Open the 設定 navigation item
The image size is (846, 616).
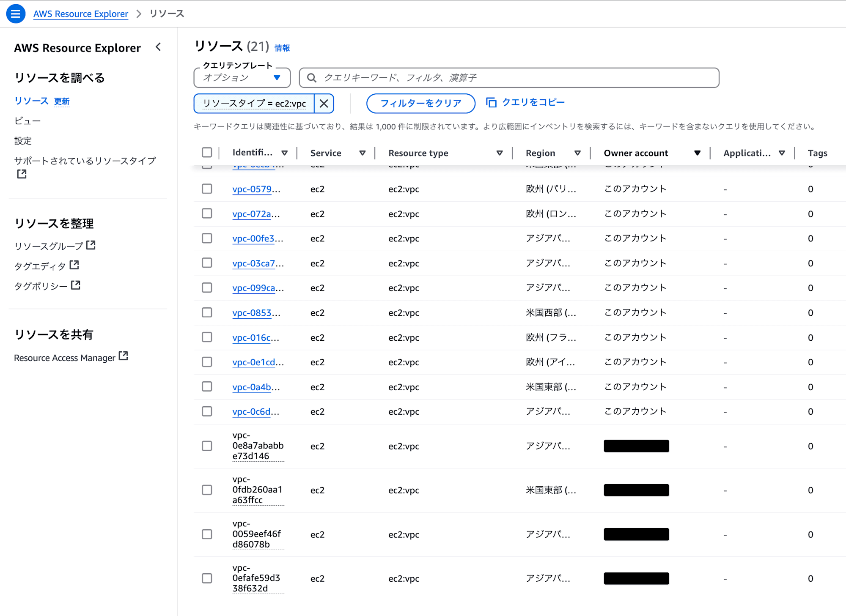coord(23,141)
